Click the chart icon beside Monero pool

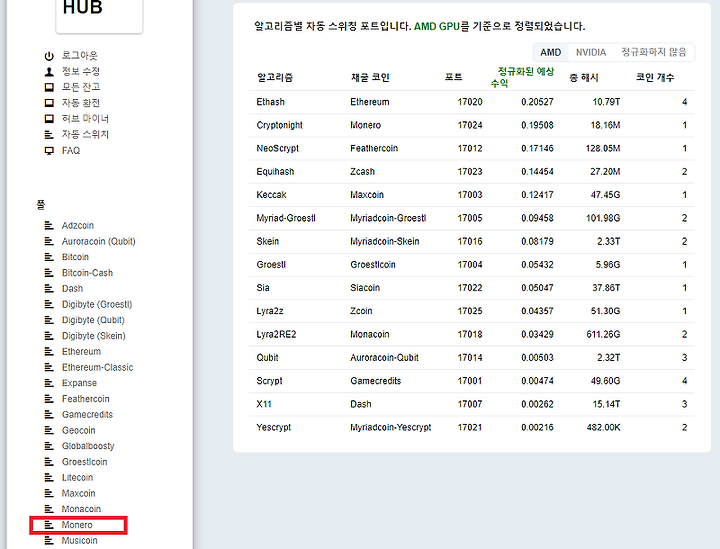49,525
